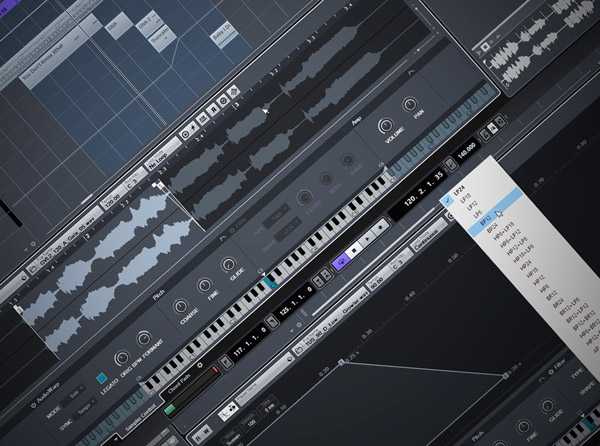Activate the purple cycle transport button
The height and width of the screenshot is (446, 600).
pyautogui.click(x=341, y=261)
